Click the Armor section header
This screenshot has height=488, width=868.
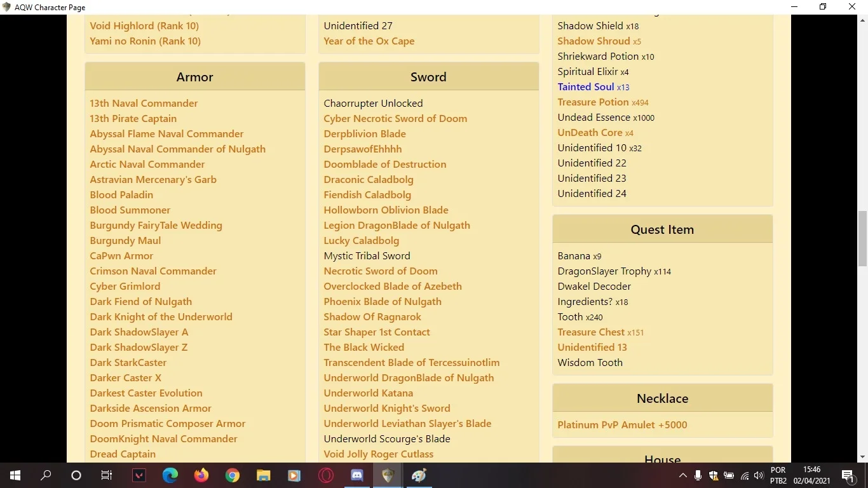[x=195, y=77]
